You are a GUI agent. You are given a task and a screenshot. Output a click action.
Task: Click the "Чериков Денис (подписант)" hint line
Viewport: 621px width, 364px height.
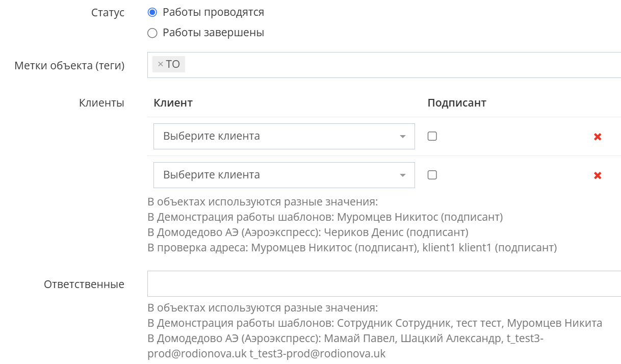pos(307,232)
